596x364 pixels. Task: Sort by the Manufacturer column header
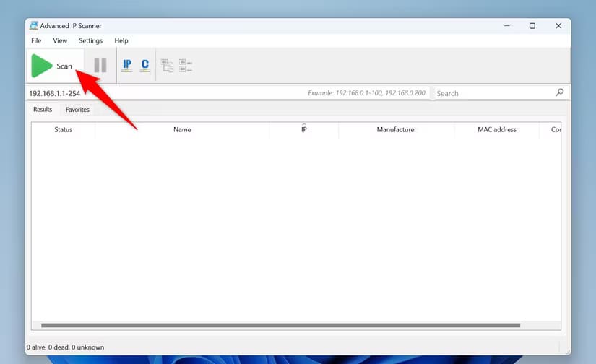396,130
